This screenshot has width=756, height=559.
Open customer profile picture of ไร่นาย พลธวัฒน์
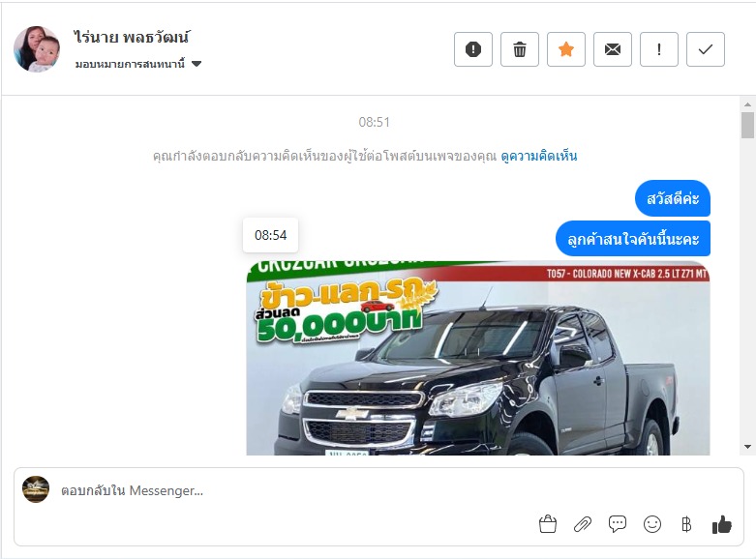pyautogui.click(x=37, y=48)
